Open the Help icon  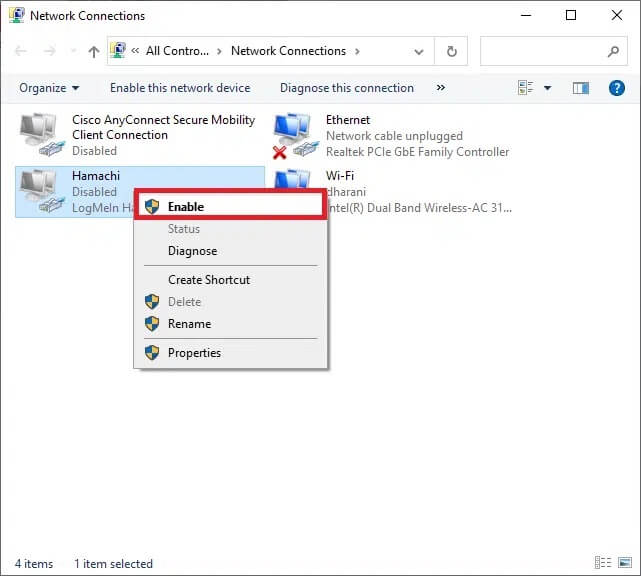tap(616, 88)
